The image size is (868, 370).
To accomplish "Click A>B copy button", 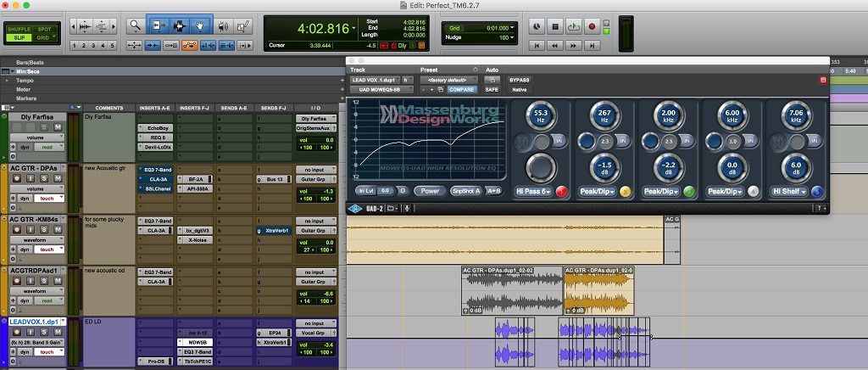I will pos(494,191).
